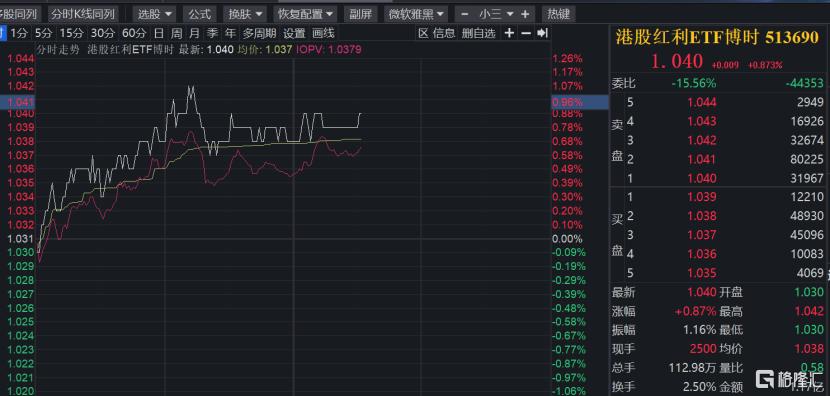Toggle 分时K线同列 layout

click(x=83, y=14)
